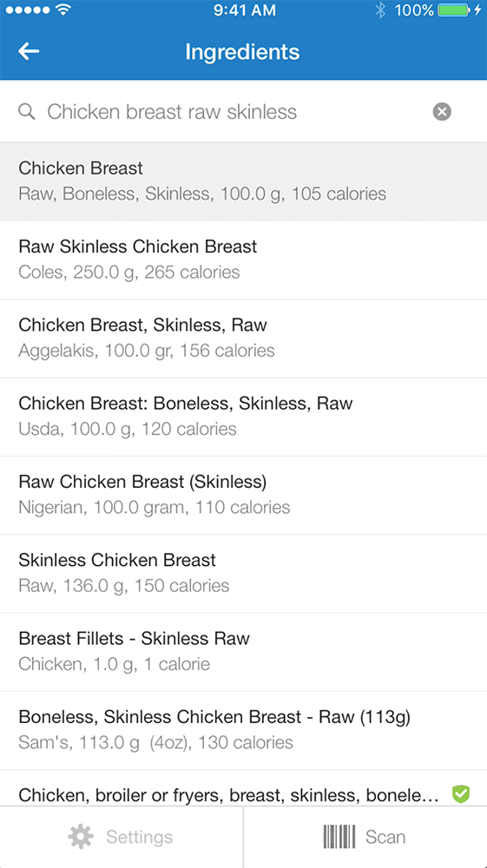This screenshot has height=868, width=487.
Task: Tap the Wi-Fi signal icon
Action: pyautogui.click(x=64, y=10)
